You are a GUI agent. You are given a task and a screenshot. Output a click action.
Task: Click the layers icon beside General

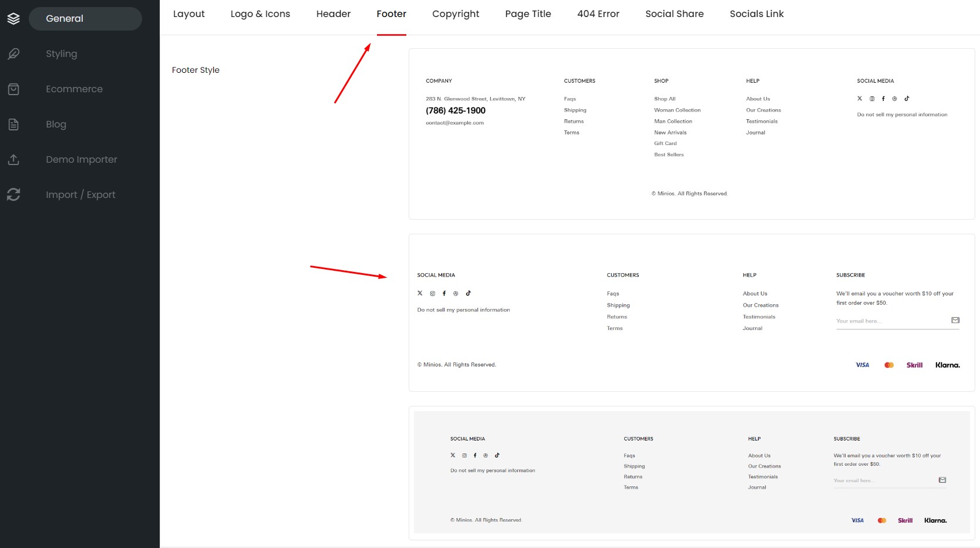click(x=14, y=19)
